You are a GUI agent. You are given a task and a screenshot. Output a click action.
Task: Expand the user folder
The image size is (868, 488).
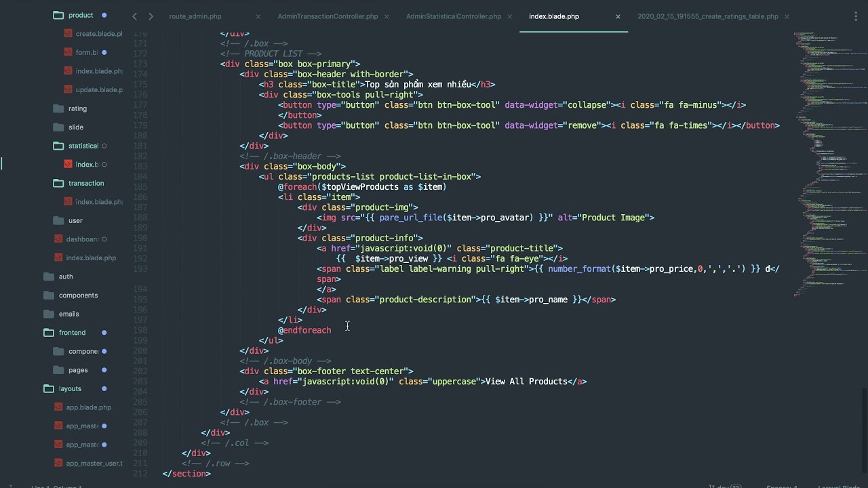tap(58, 220)
